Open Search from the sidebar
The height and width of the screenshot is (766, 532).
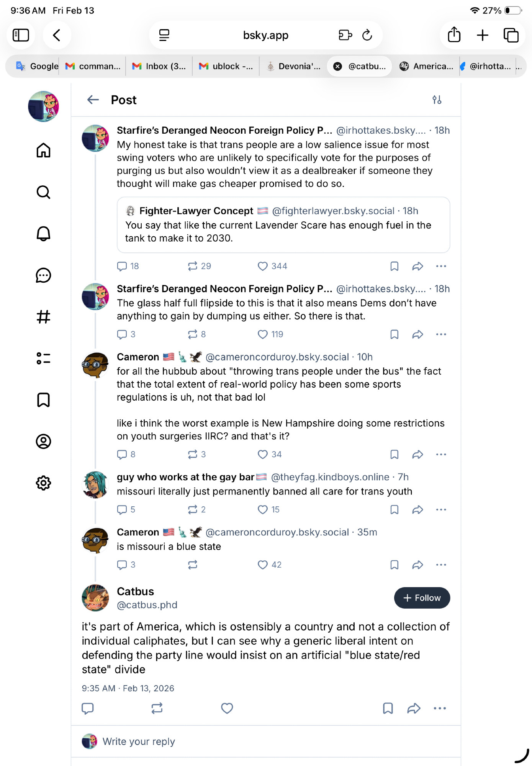pos(43,192)
